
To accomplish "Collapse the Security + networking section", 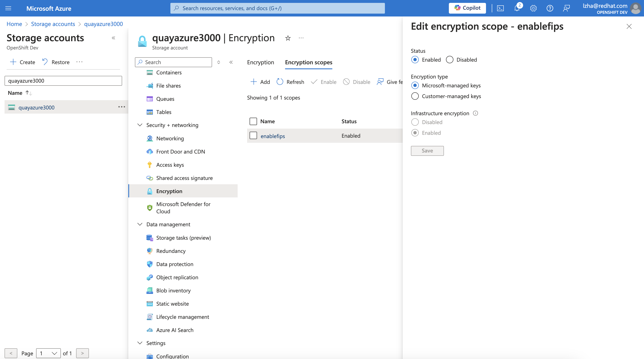I will [140, 125].
